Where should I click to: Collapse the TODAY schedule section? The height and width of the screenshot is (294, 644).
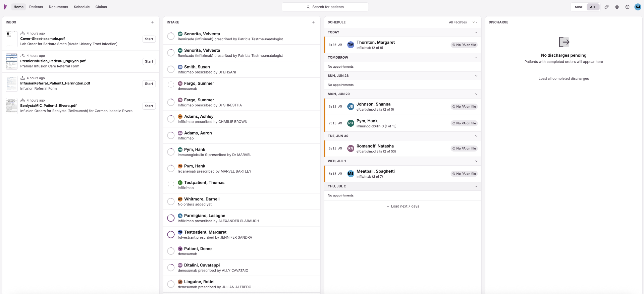tap(476, 32)
